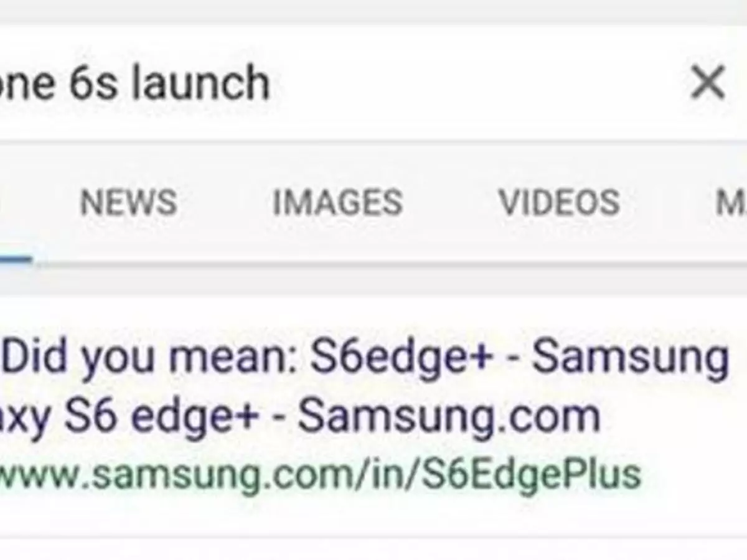
Task: Click "S6 edge+" on the second title line
Action: point(161,416)
